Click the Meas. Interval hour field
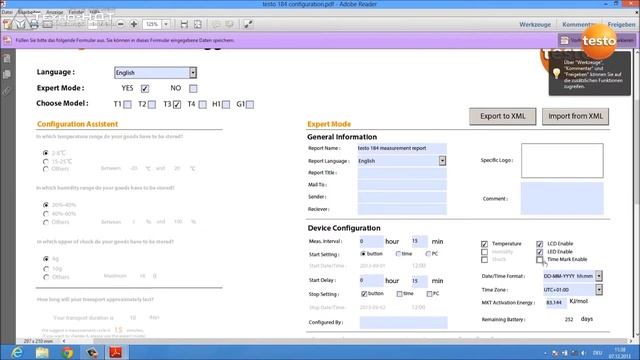 (x=371, y=241)
